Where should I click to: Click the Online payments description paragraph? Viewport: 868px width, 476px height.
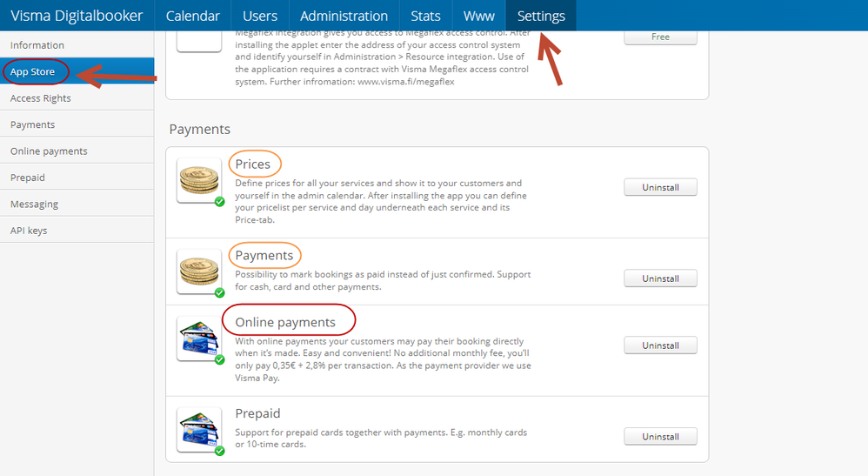(x=383, y=359)
